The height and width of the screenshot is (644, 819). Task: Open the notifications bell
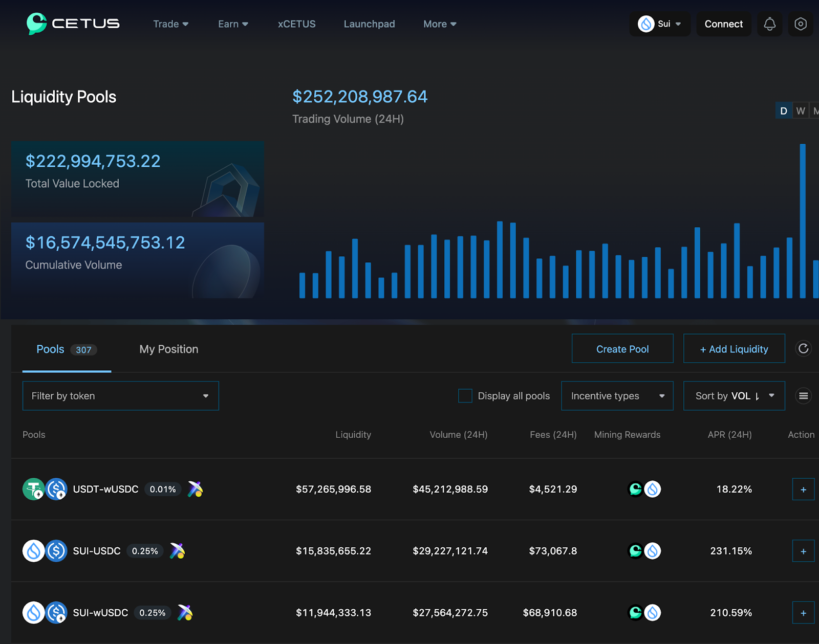point(769,24)
